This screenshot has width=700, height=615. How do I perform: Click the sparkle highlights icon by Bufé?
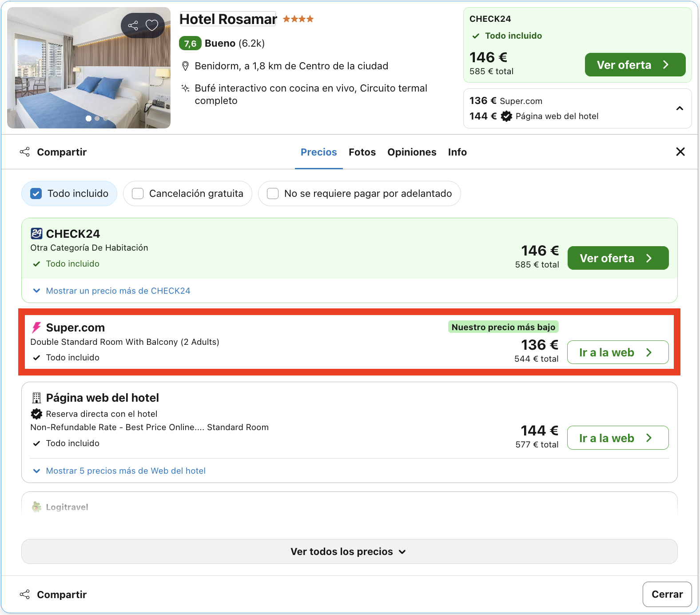186,88
